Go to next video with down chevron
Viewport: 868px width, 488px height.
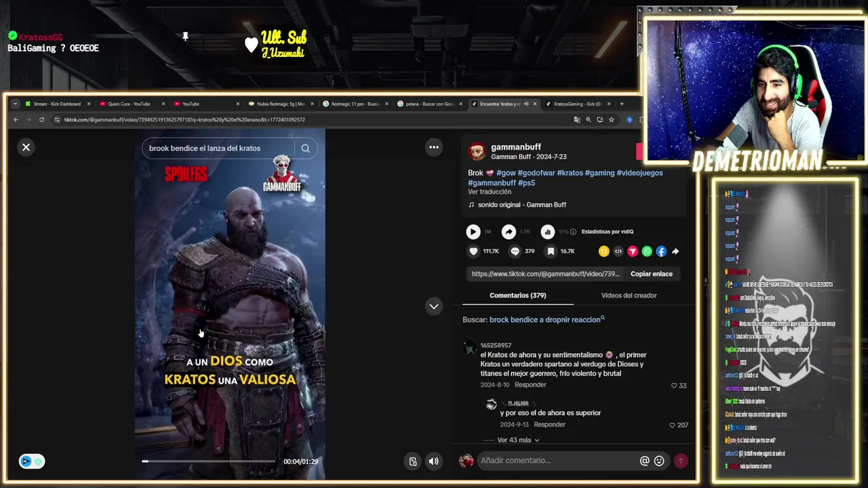[x=434, y=306]
